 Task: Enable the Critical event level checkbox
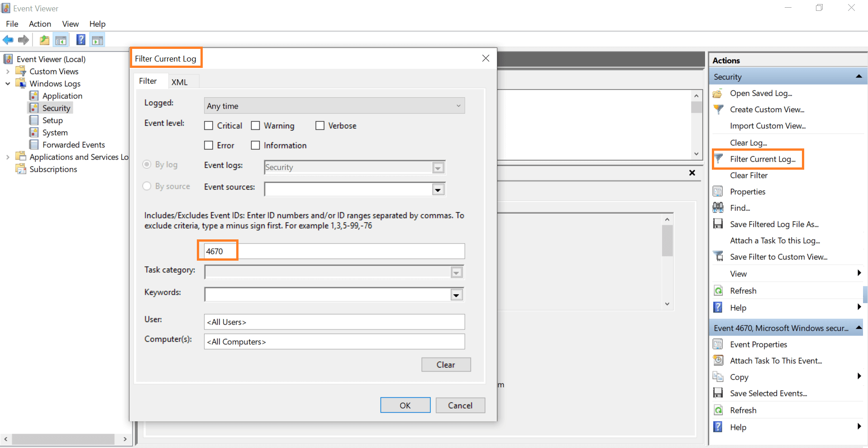[209, 125]
